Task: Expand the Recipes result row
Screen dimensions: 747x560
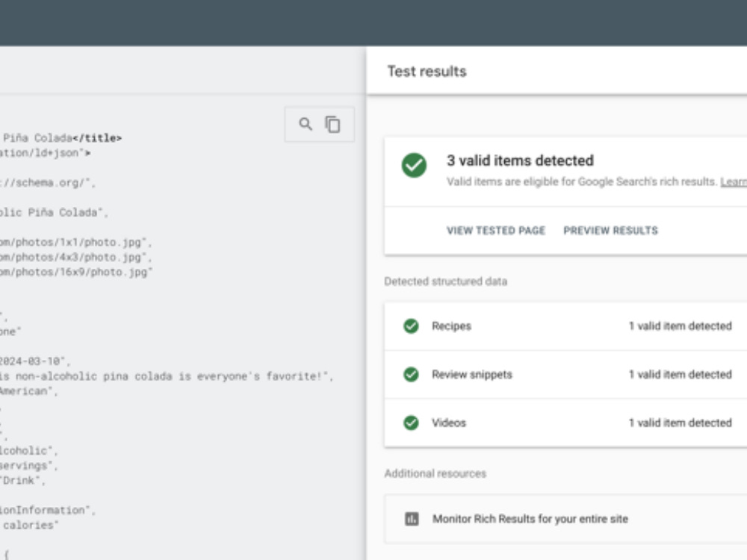Action: click(565, 326)
